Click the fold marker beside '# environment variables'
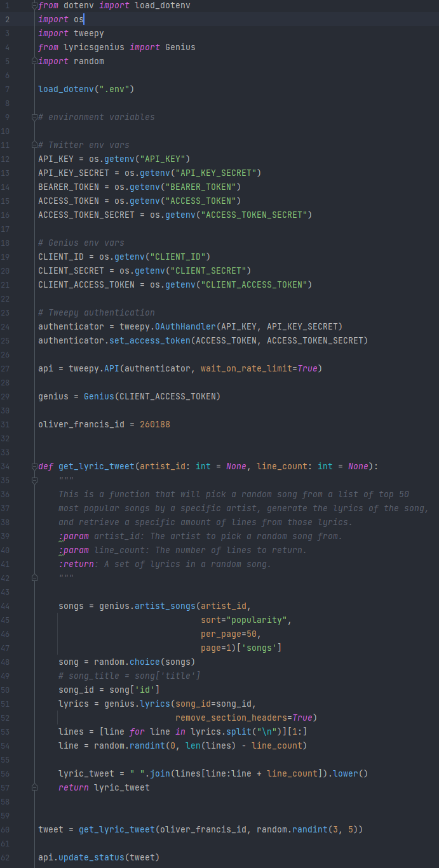Viewport: 439px width, 868px height. [34, 117]
